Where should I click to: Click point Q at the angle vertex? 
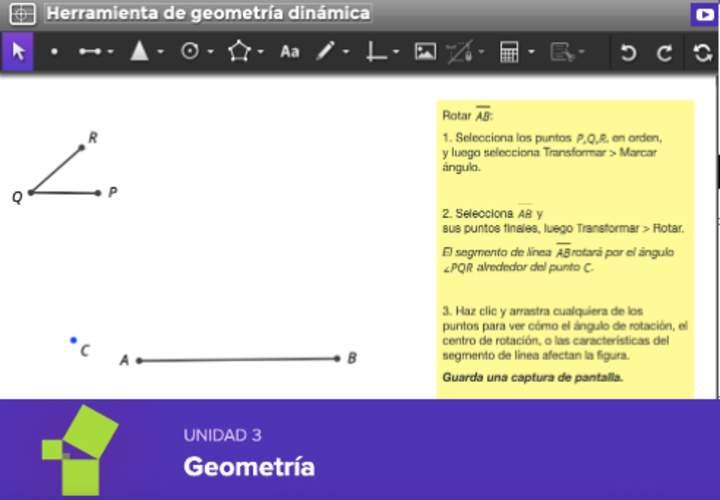click(x=31, y=192)
